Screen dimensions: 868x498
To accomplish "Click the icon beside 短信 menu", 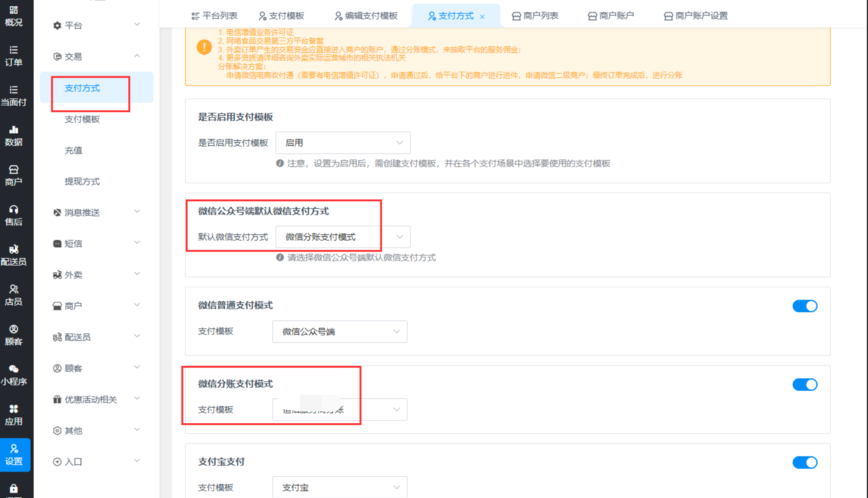I will click(x=57, y=244).
